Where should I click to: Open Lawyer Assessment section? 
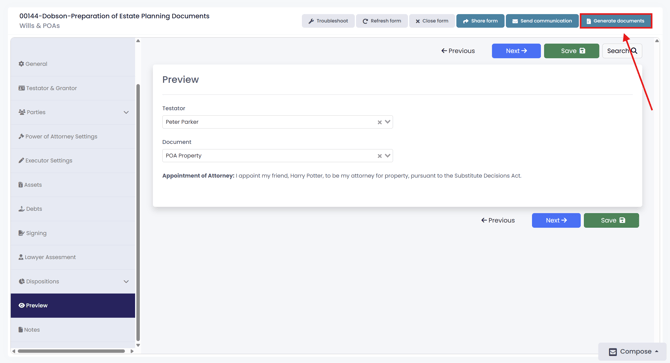73,257
